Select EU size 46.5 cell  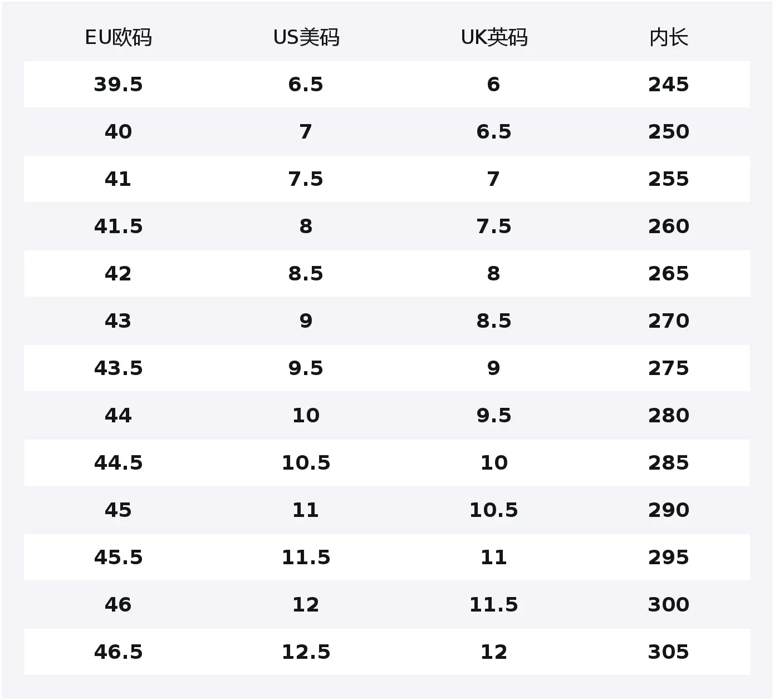point(118,652)
